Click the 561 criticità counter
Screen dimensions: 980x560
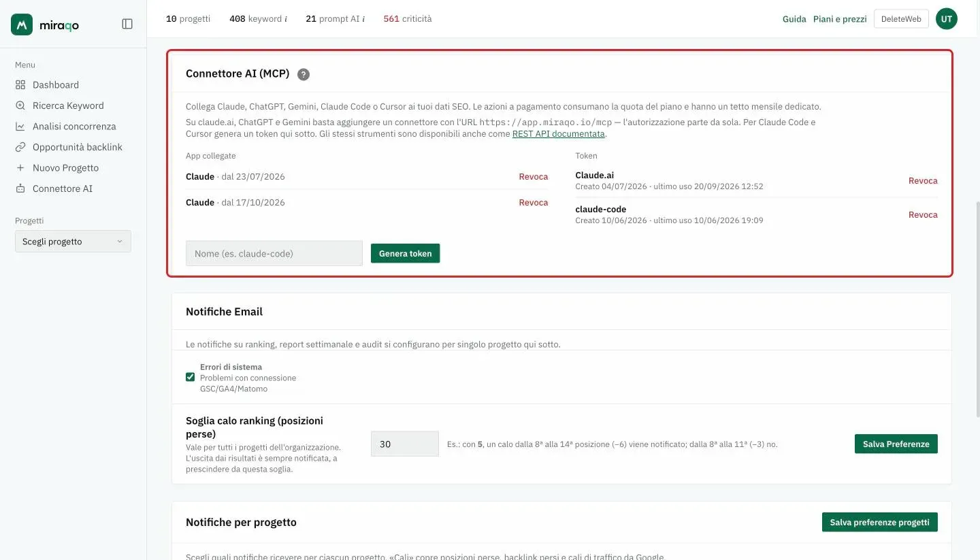coord(408,19)
